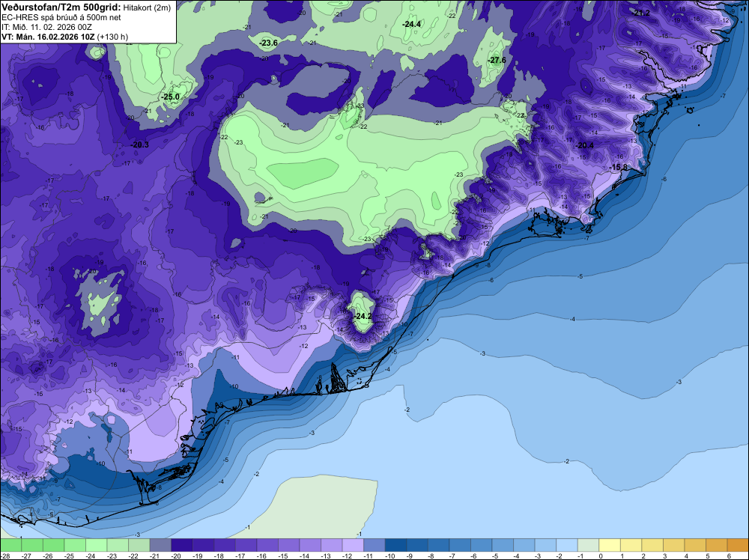The image size is (749, 560).
Task: Click the pale green -24 legend swatch
Action: tap(96, 545)
